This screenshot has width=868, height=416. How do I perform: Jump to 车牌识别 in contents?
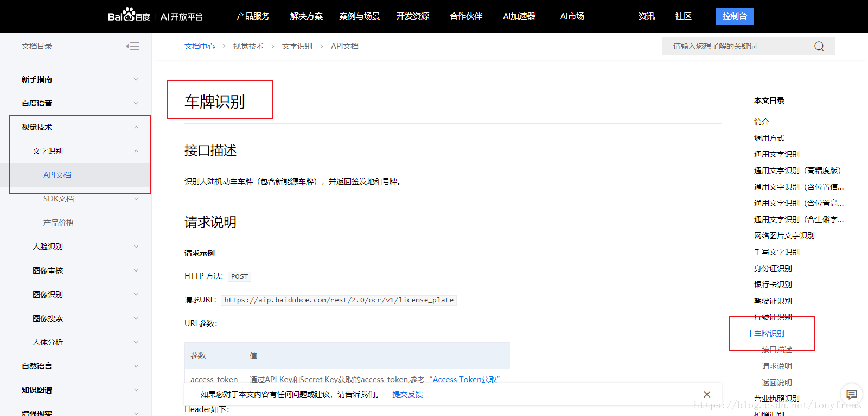click(769, 333)
